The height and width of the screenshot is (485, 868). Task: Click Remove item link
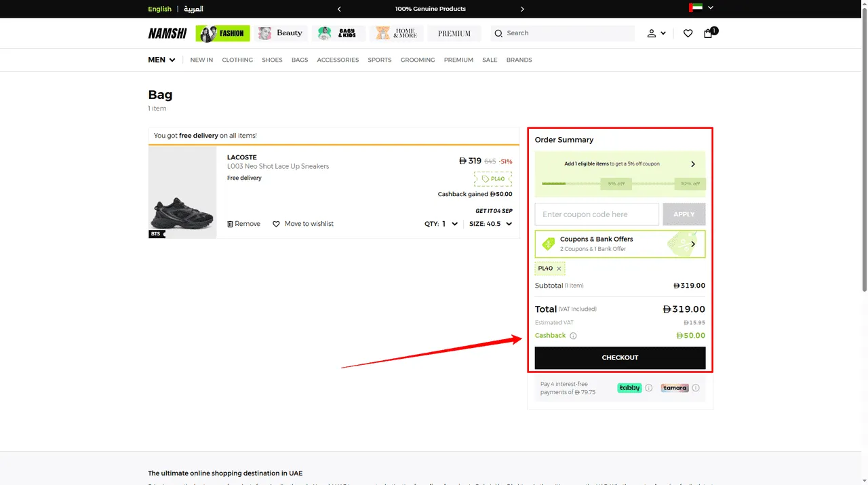coord(243,224)
